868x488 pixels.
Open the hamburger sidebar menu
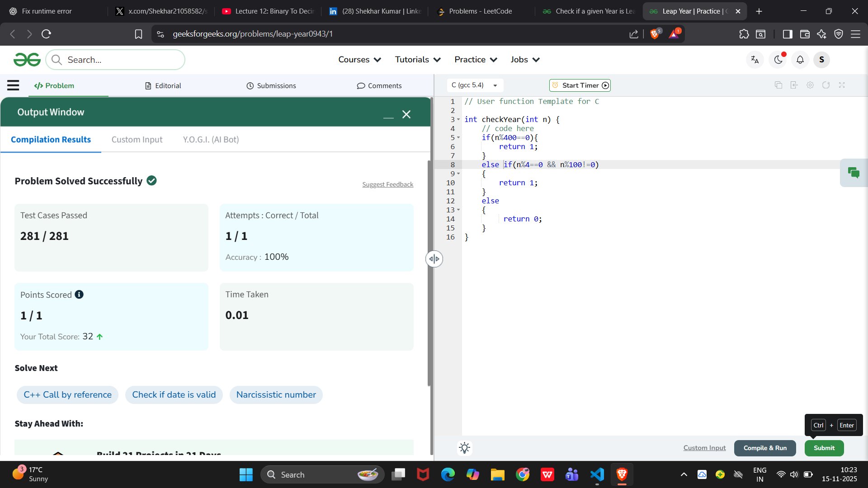point(13,85)
